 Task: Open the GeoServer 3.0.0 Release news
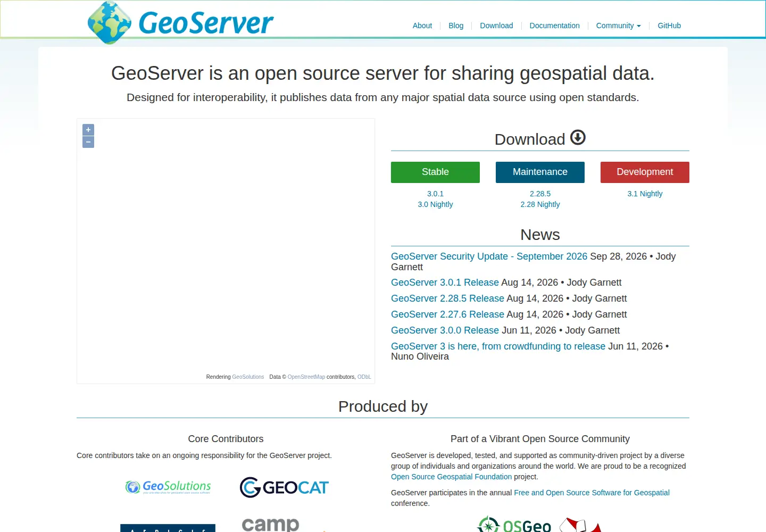445,330
